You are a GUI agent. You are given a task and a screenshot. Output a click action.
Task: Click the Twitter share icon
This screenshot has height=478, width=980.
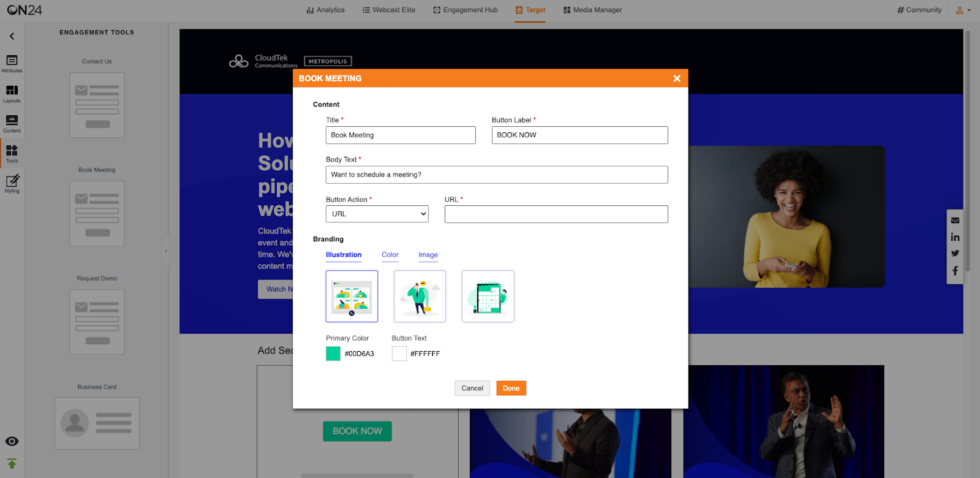[955, 253]
